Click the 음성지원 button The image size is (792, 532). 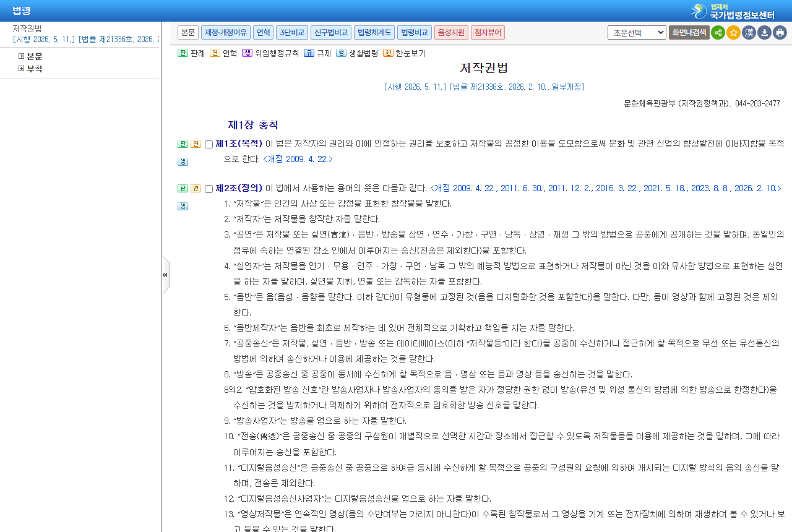pyautogui.click(x=451, y=33)
